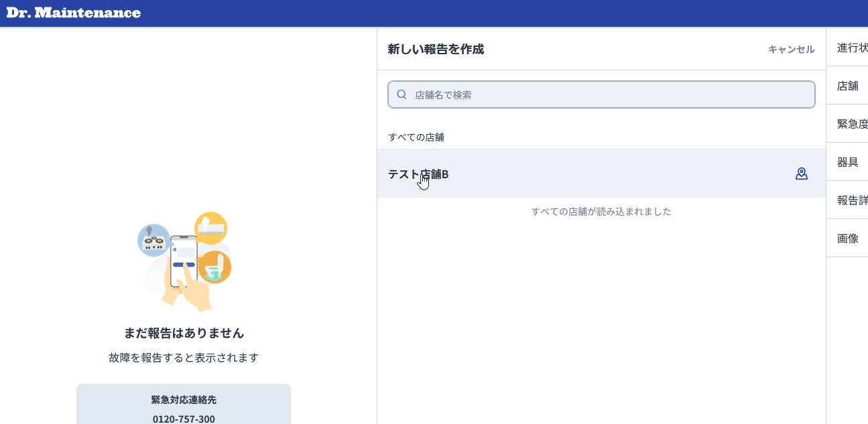Click the search magnifier icon
Viewport: 868px width, 424px height.
401,94
